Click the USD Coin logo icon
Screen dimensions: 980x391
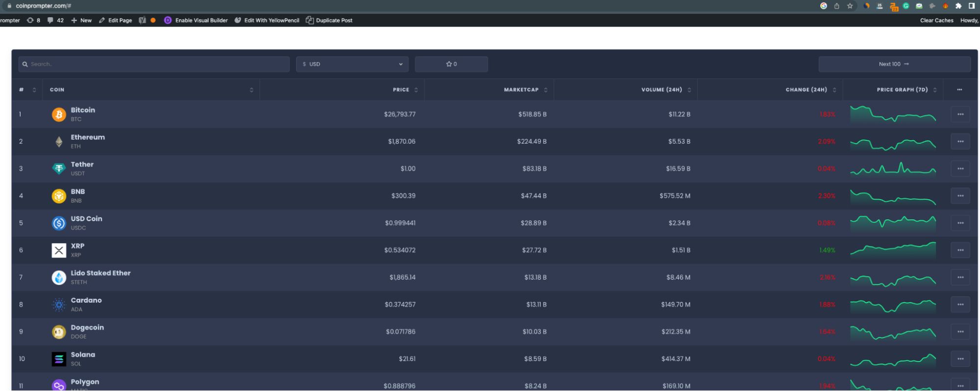coord(59,223)
